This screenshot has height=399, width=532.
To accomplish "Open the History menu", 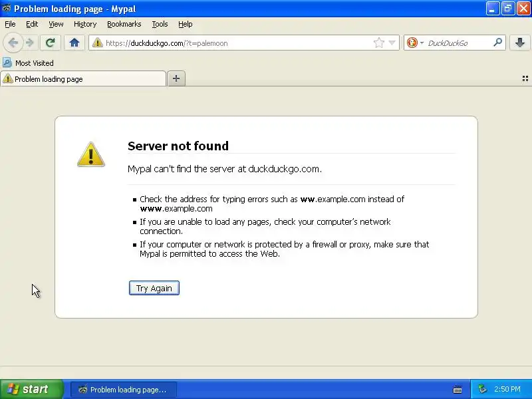I will (85, 24).
